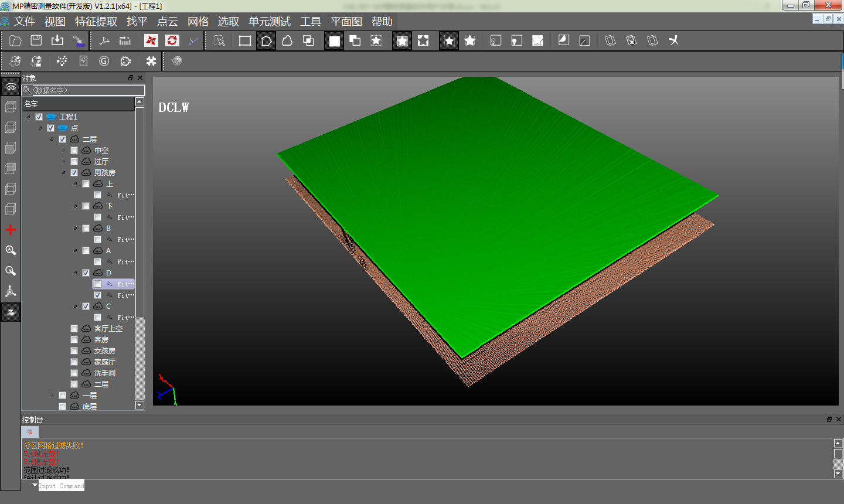Uncheck the 男孩房 checkbox
The width and height of the screenshot is (844, 504).
tap(74, 173)
